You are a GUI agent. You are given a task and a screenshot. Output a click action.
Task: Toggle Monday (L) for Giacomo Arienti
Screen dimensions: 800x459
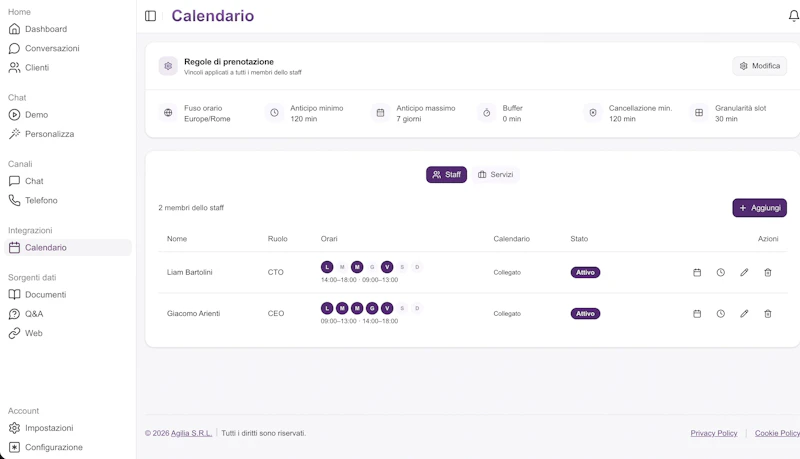click(327, 308)
